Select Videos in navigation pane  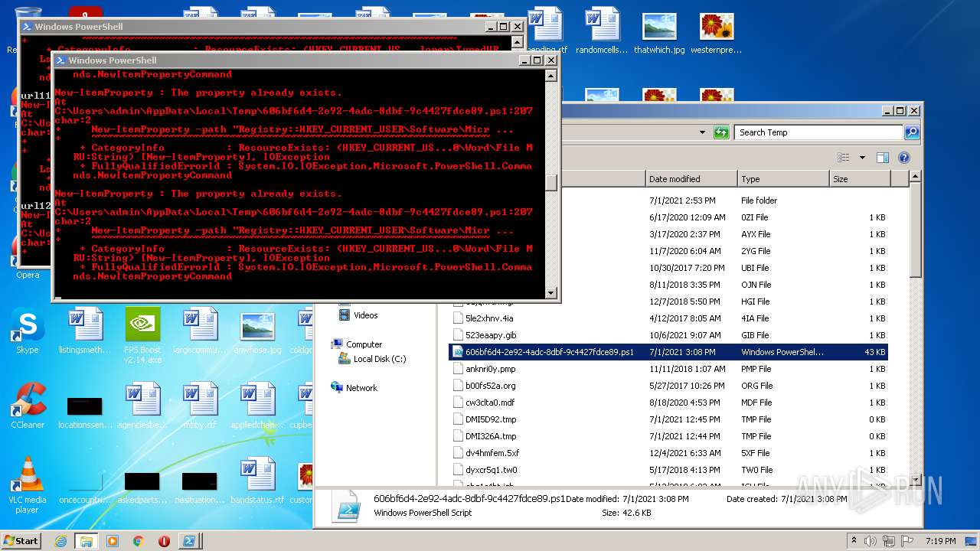pyautogui.click(x=358, y=315)
